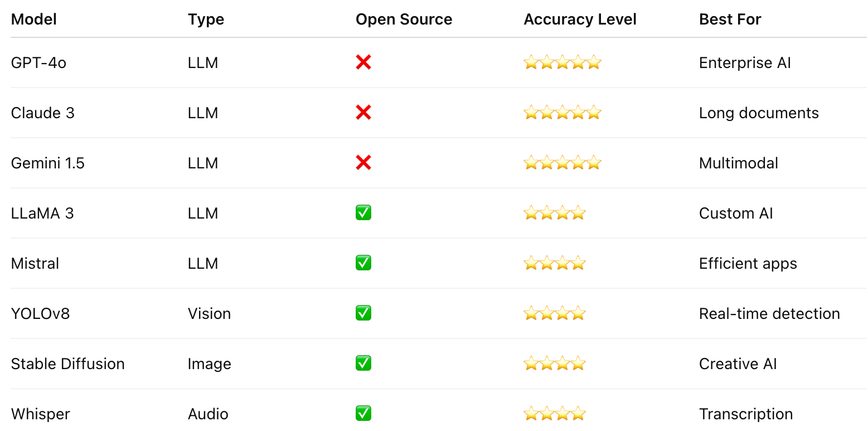Click the red cross in GPT-4o row
This screenshot has width=868, height=431.
(363, 62)
